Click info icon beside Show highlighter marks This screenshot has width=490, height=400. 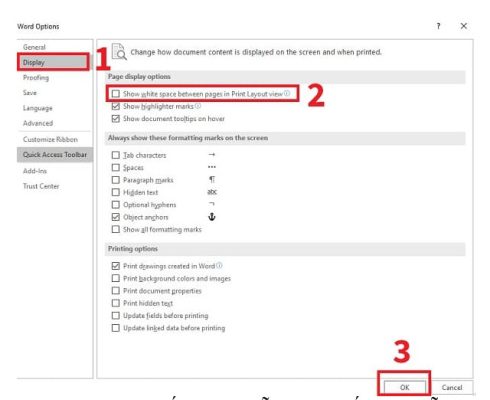[x=198, y=106]
